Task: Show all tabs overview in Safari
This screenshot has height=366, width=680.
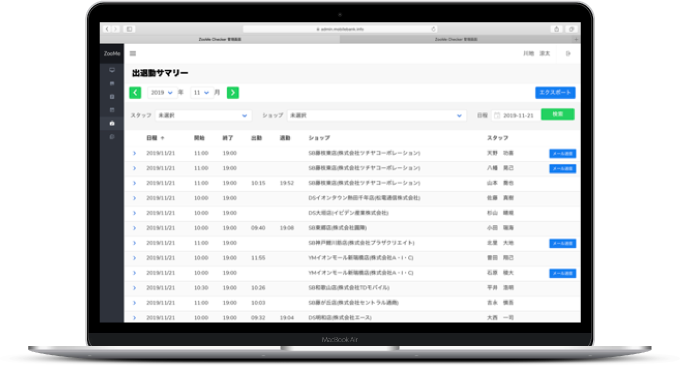Action: click(572, 29)
